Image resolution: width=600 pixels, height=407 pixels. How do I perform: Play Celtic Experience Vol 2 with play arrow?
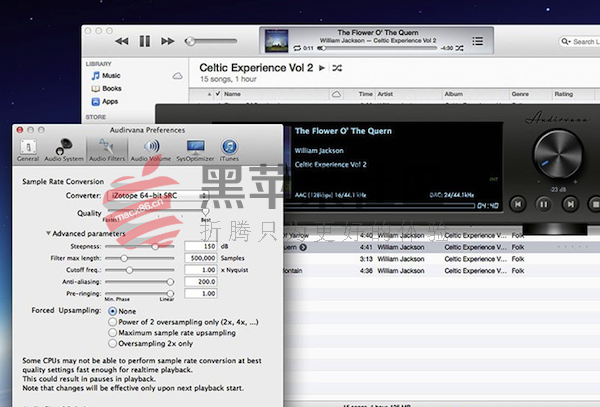click(x=322, y=68)
